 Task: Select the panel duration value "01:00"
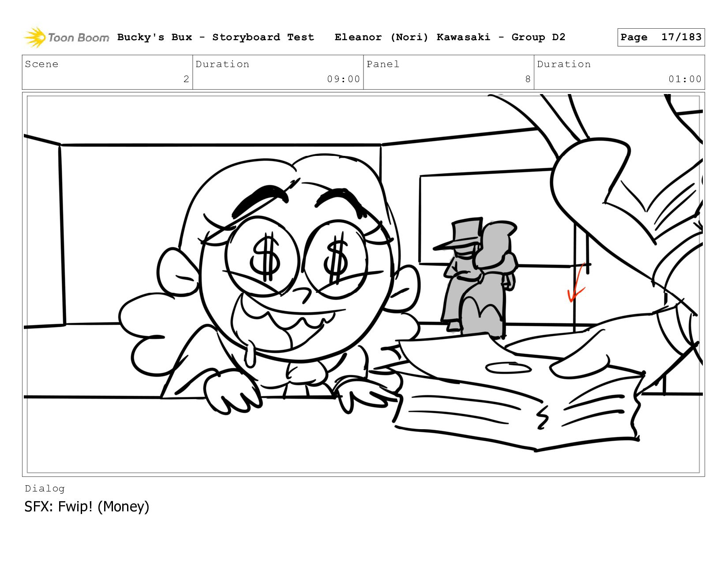pyautogui.click(x=685, y=79)
